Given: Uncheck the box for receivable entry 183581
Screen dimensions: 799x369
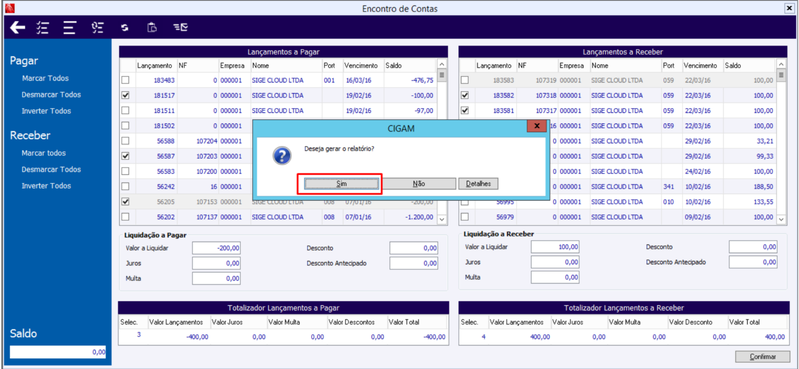Looking at the screenshot, I should point(465,110).
